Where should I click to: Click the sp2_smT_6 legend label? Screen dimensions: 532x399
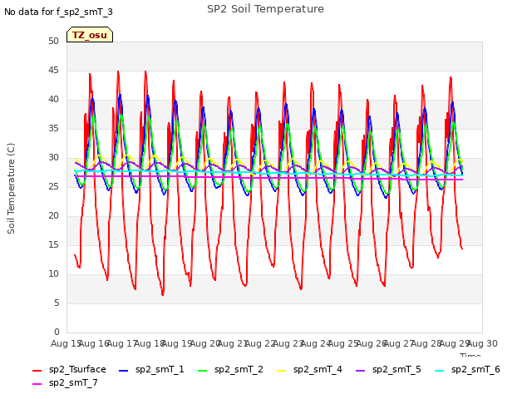[475, 369]
